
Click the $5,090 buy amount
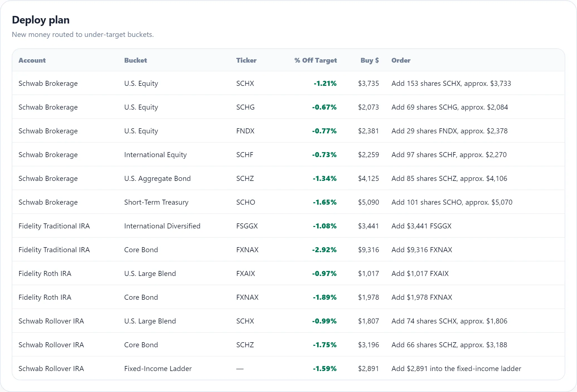pyautogui.click(x=369, y=202)
